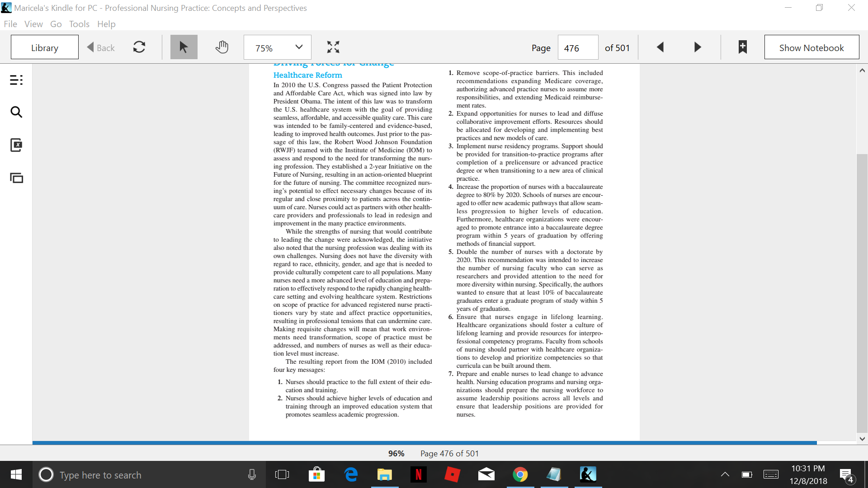Open the Help menu

106,24
